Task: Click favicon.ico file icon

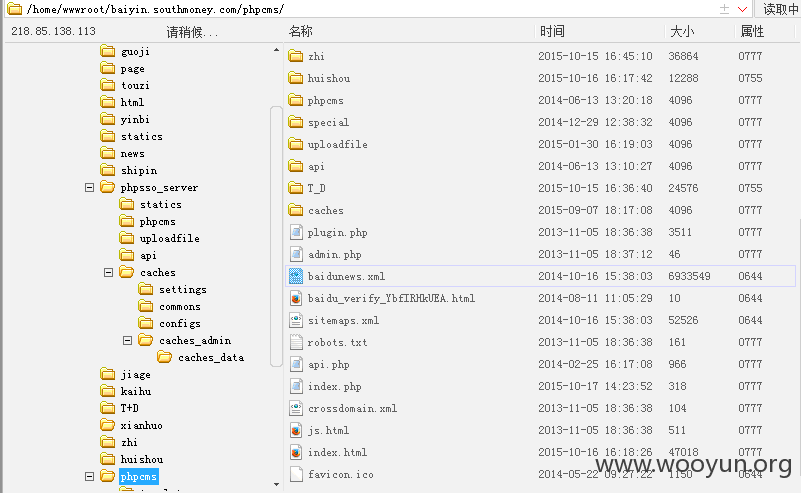Action: click(x=296, y=474)
